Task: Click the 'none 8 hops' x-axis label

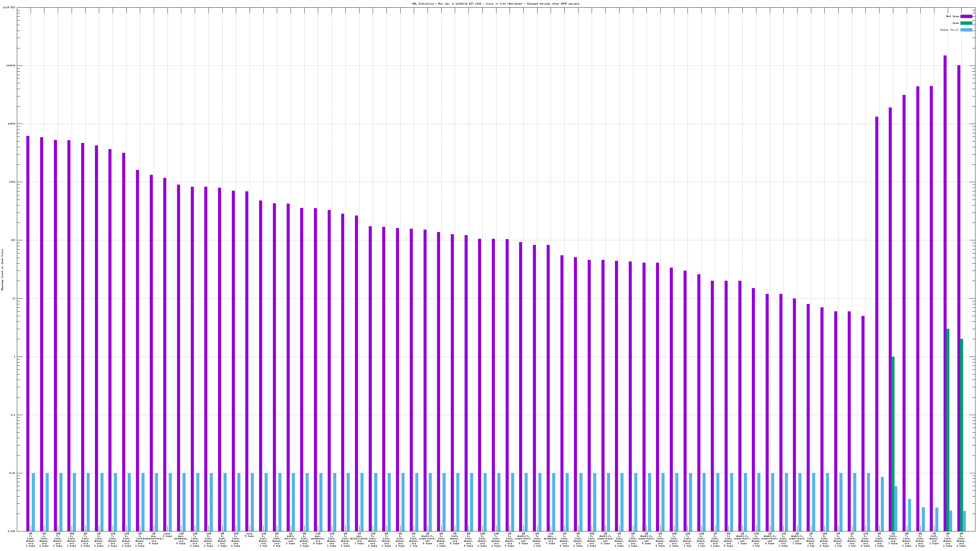Action: coord(167,535)
